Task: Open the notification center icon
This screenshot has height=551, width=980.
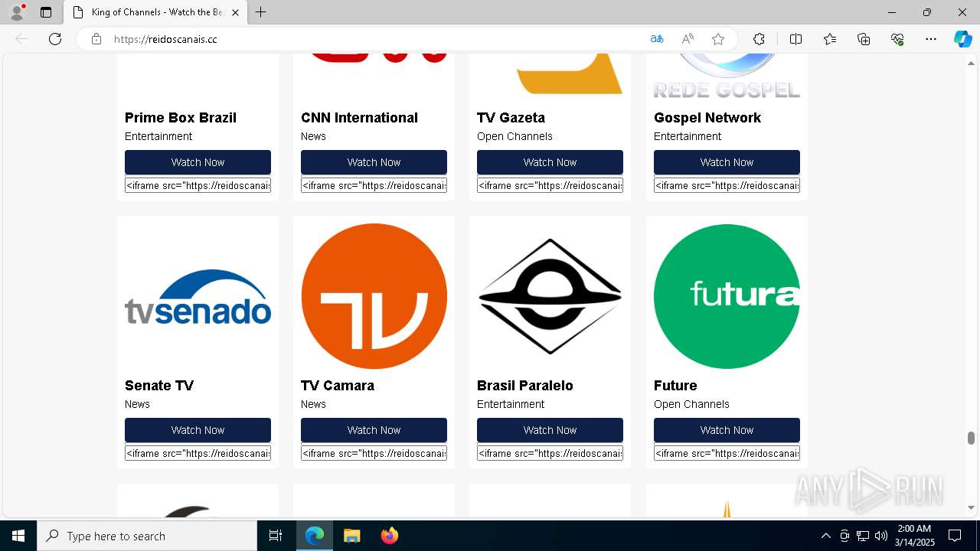Action: (955, 536)
